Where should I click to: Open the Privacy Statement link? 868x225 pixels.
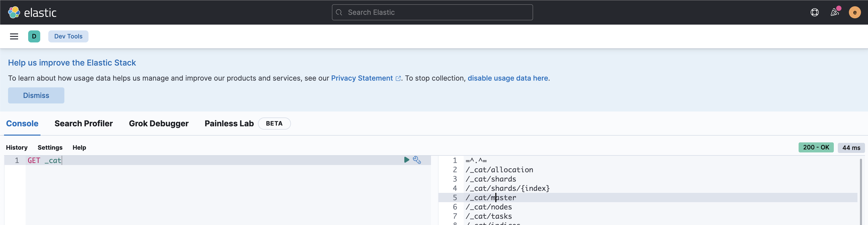click(362, 78)
